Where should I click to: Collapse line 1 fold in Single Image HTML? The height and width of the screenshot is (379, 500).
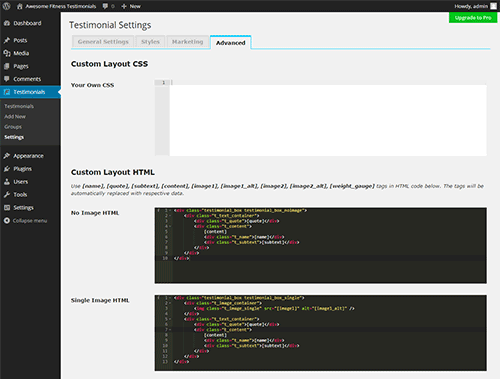[170, 298]
